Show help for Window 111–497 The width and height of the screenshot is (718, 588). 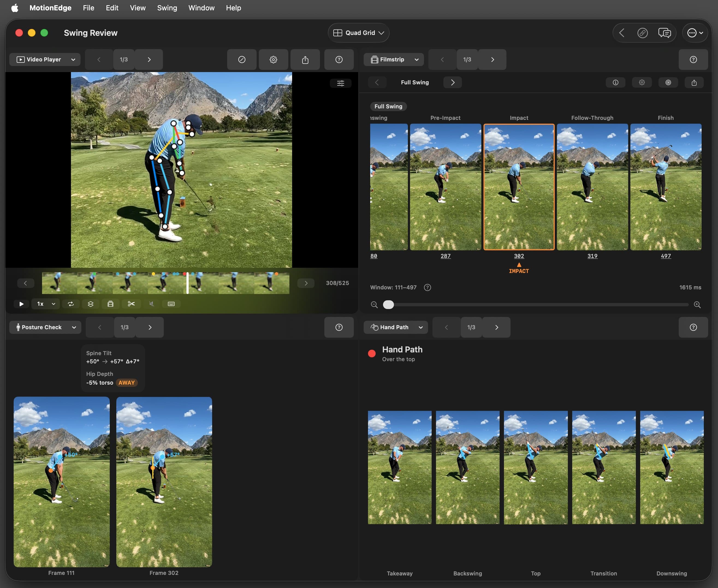tap(428, 287)
